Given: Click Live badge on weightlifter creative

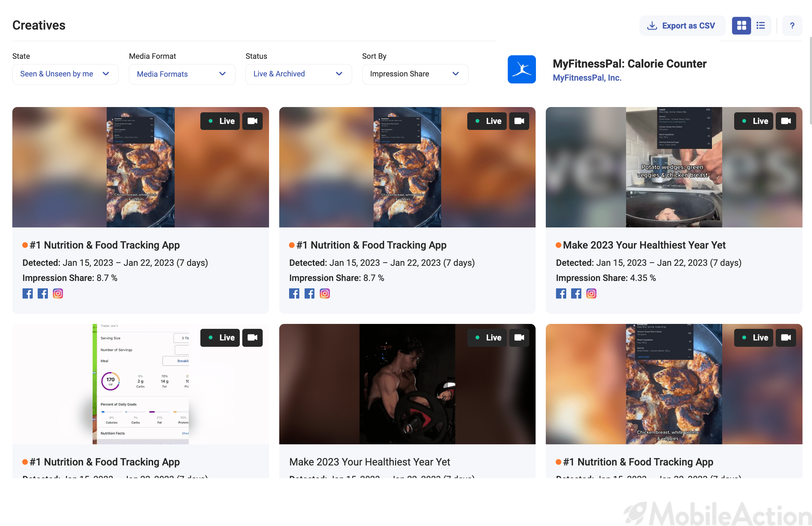Looking at the screenshot, I should (487, 338).
